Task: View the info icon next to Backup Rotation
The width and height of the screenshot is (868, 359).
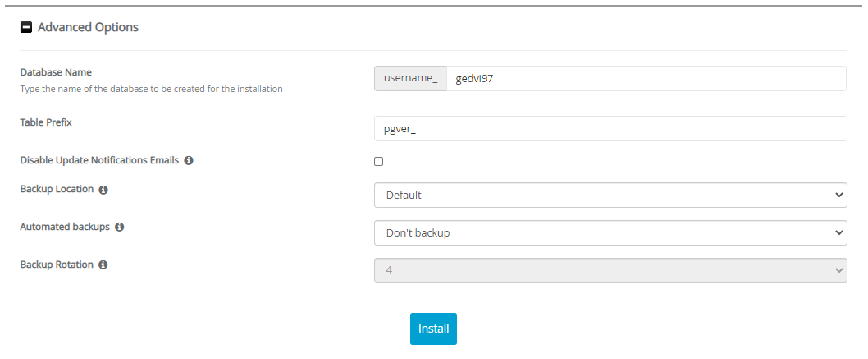Action: 103,265
